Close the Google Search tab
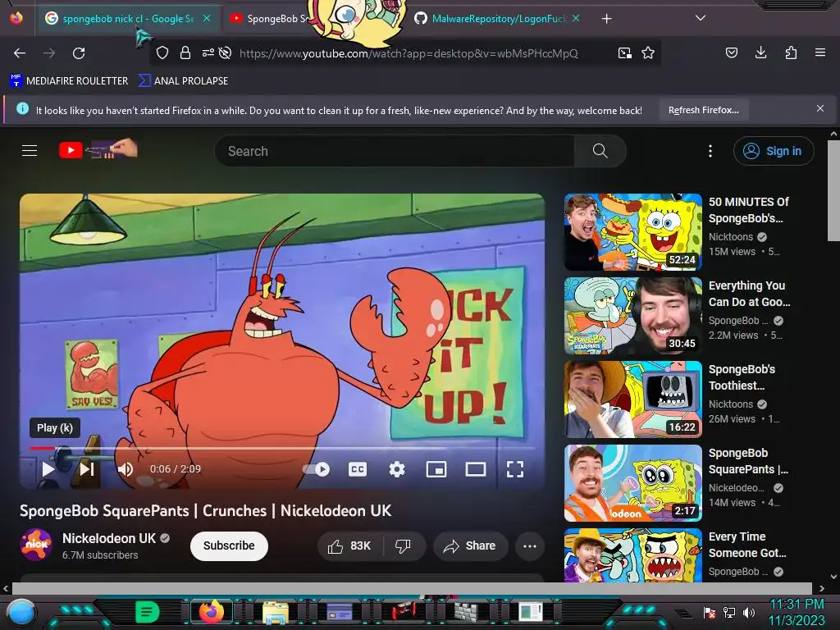840x630 pixels. click(x=207, y=18)
